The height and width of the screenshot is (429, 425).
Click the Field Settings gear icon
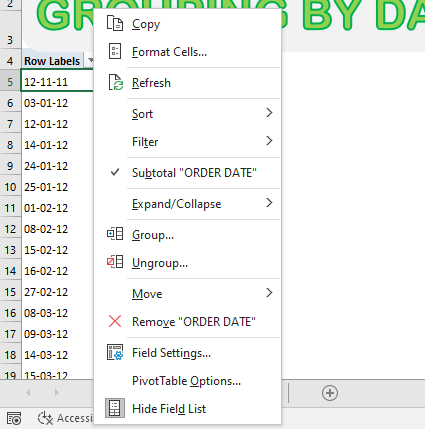(115, 352)
